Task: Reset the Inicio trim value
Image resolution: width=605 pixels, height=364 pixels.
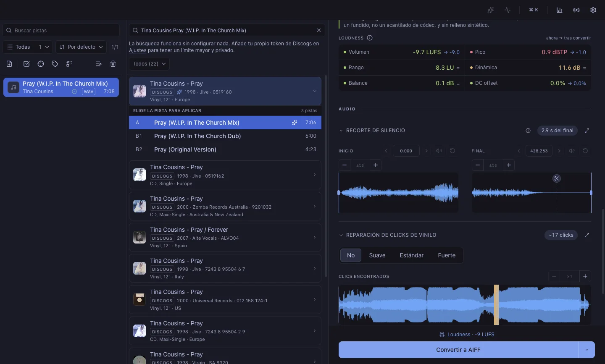Action: 452,151
